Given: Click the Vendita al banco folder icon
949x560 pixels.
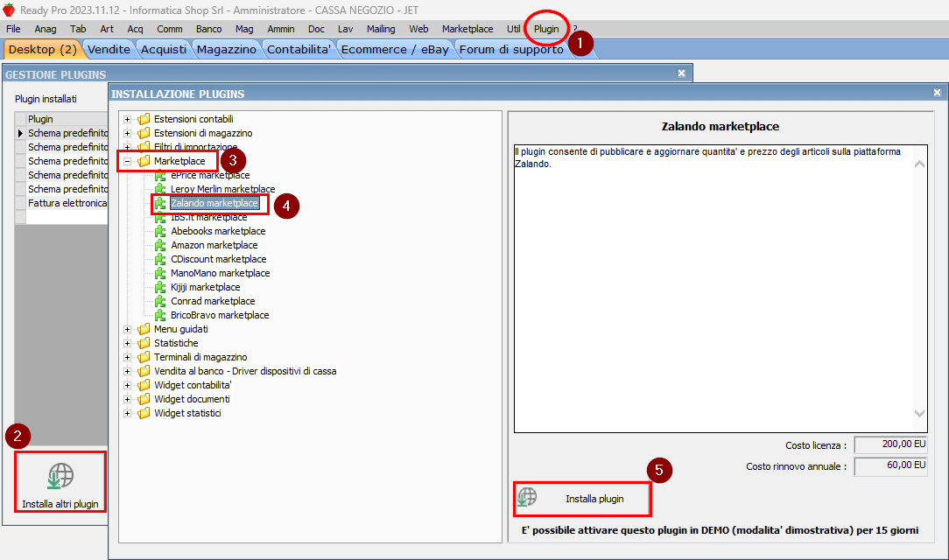Looking at the screenshot, I should [x=144, y=371].
